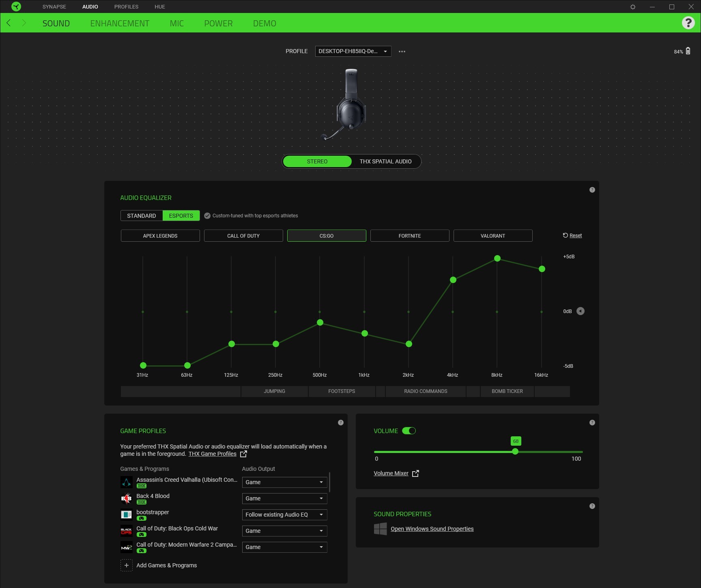Image resolution: width=701 pixels, height=588 pixels.
Task: Click the plus icon to Add Games & Programs
Action: [x=127, y=565]
